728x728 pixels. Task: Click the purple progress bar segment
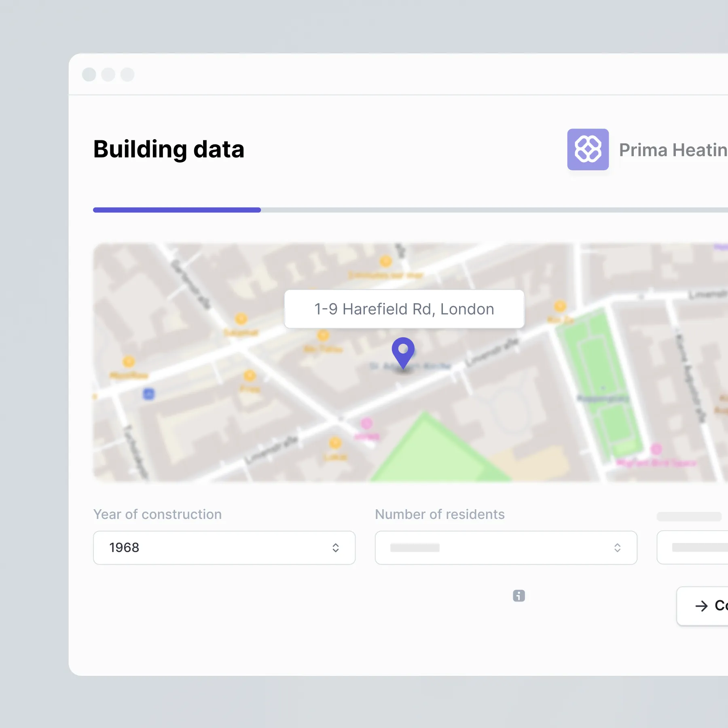177,210
